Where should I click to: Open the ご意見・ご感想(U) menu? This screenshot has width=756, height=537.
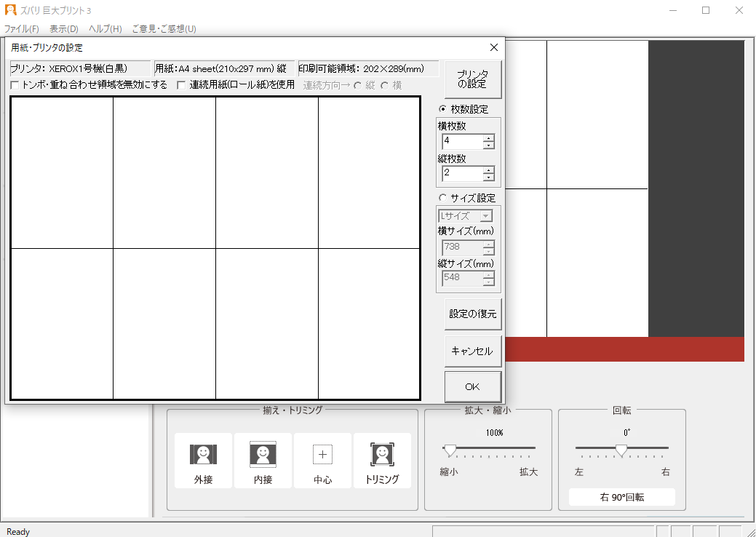pos(163,29)
